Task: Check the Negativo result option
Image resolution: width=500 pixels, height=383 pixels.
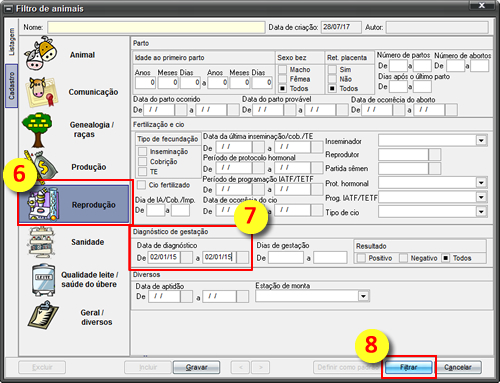Action: pyautogui.click(x=403, y=258)
